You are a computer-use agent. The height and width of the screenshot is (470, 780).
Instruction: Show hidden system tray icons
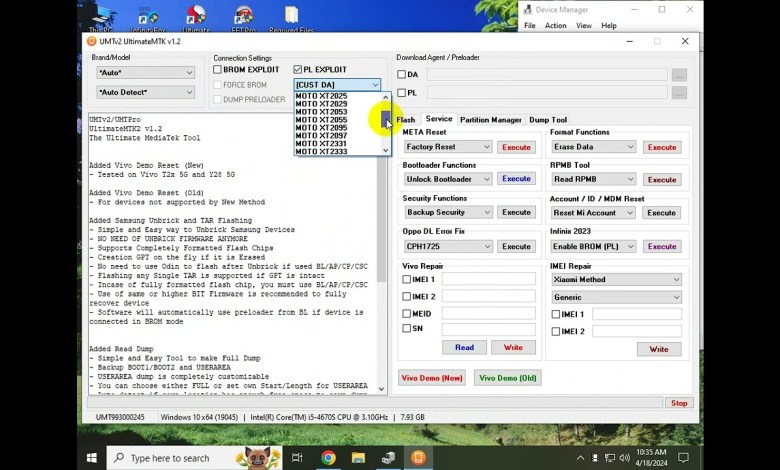581,458
